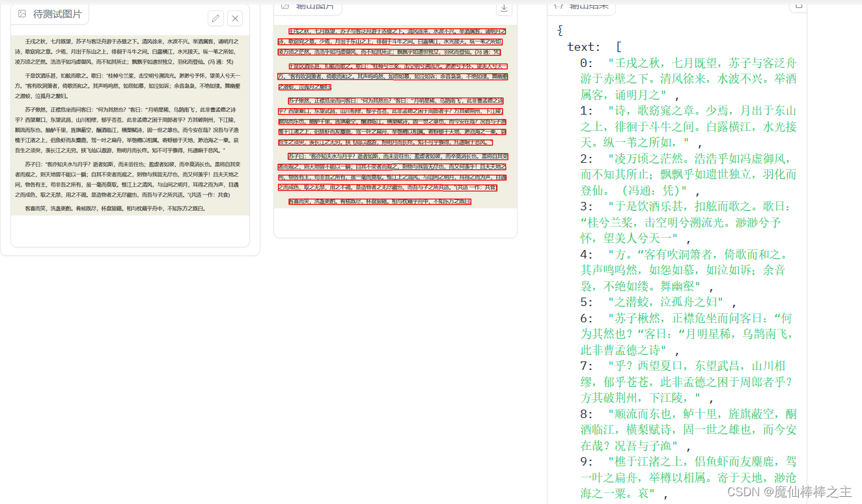
Task: Download the output image with the arrow icon
Action: 503,8
